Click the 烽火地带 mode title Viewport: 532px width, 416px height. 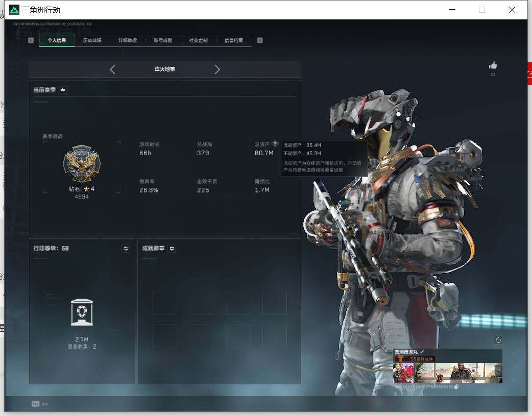[x=165, y=69]
